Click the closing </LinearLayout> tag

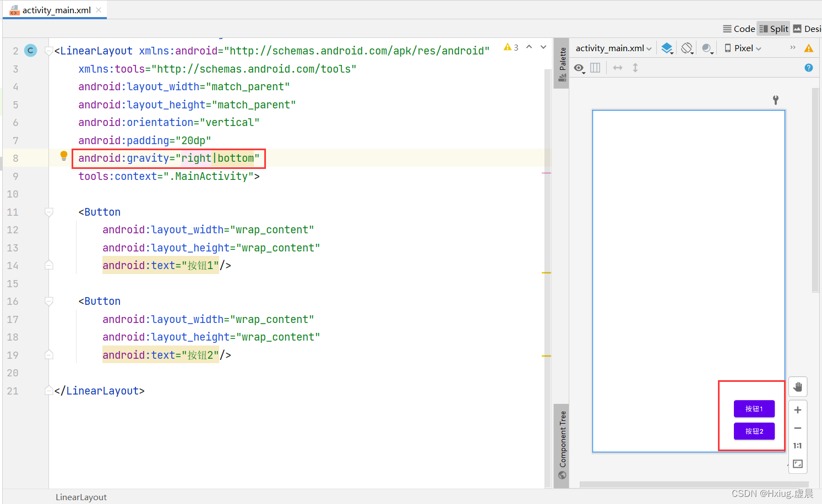[99, 391]
